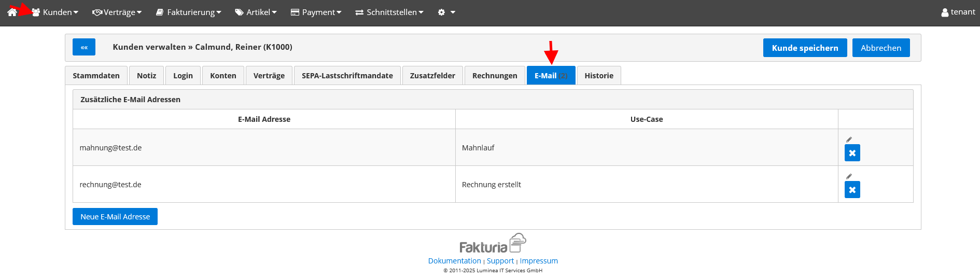Open the settings gear menu
This screenshot has height=279, width=980.
446,12
